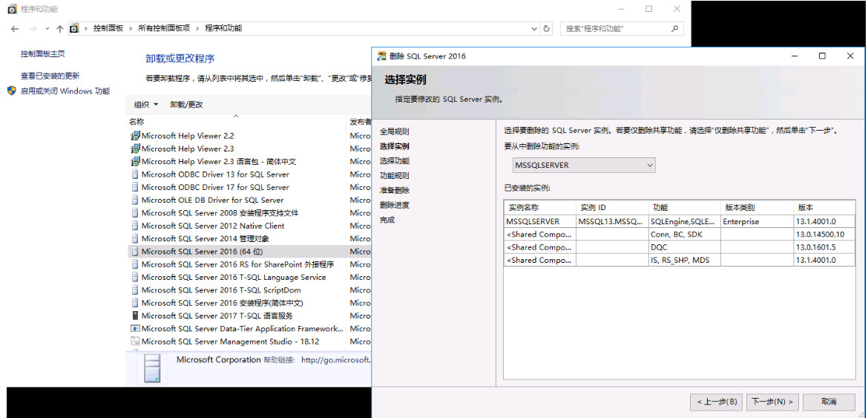The width and height of the screenshot is (868, 418).
Task: Open the recent locations chevron
Action: 47,28
